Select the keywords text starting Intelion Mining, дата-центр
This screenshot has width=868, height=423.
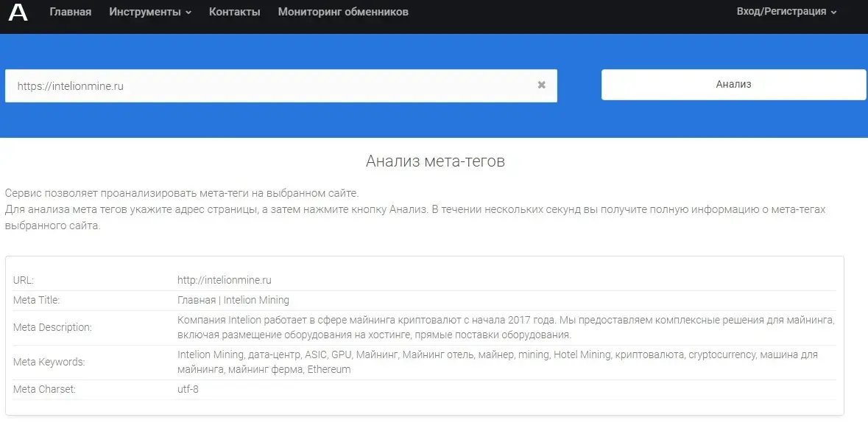(x=498, y=361)
